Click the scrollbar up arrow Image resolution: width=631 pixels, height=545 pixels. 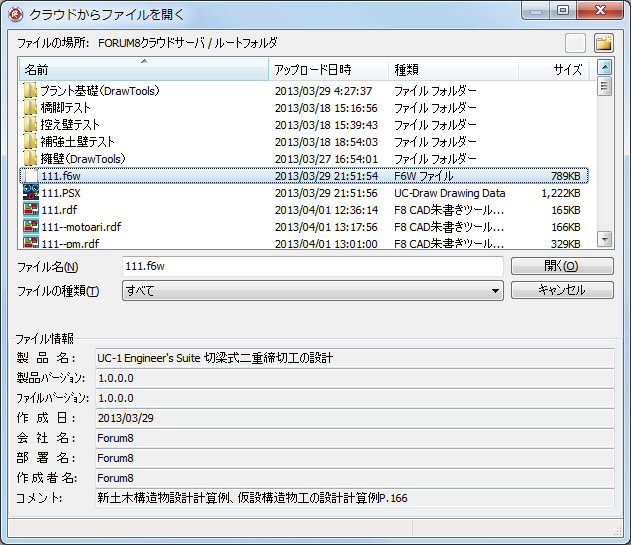click(604, 67)
